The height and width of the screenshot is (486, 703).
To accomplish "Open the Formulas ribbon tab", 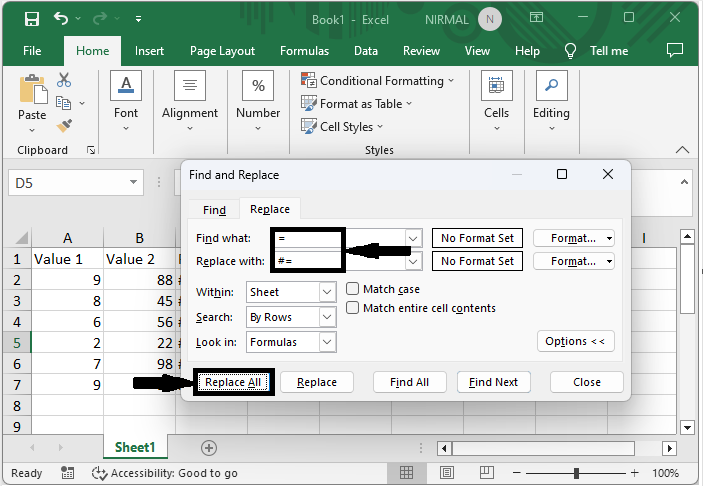I will (x=304, y=51).
